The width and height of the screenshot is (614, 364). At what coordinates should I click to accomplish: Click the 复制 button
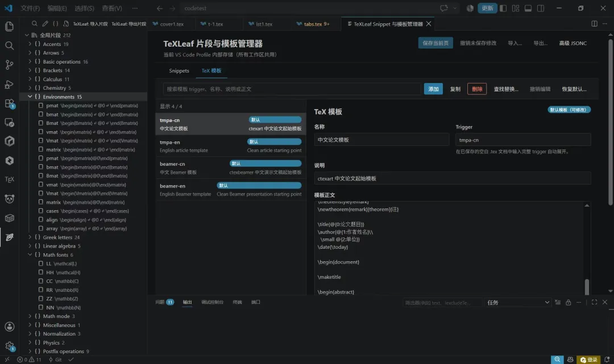[455, 89]
